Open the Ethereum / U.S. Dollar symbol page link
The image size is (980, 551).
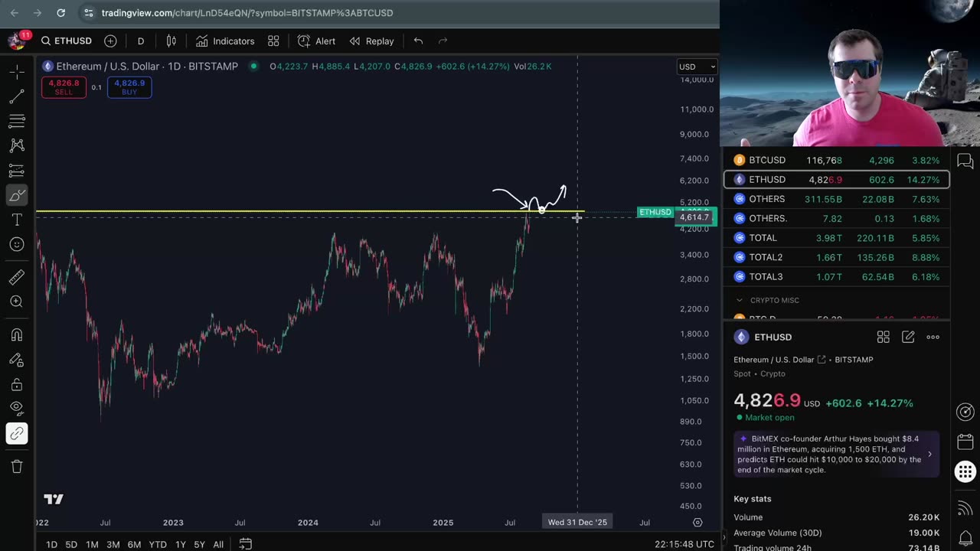(779, 360)
